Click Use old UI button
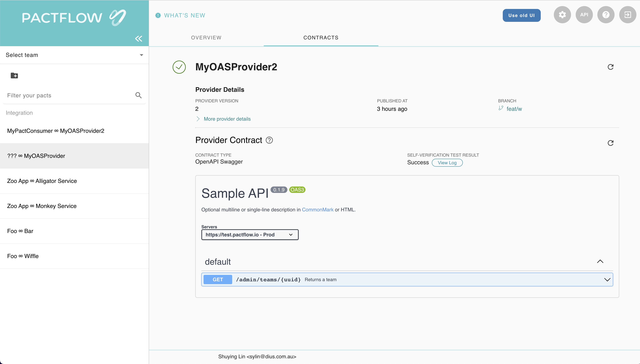 [x=522, y=15]
